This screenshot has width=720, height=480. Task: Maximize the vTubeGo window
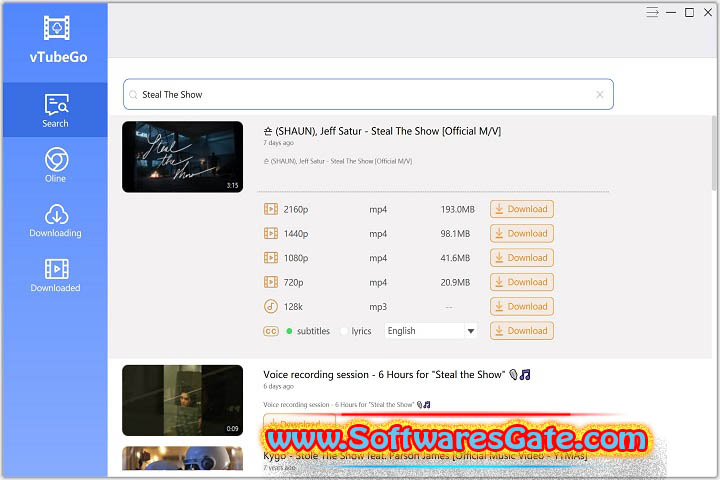pyautogui.click(x=689, y=12)
